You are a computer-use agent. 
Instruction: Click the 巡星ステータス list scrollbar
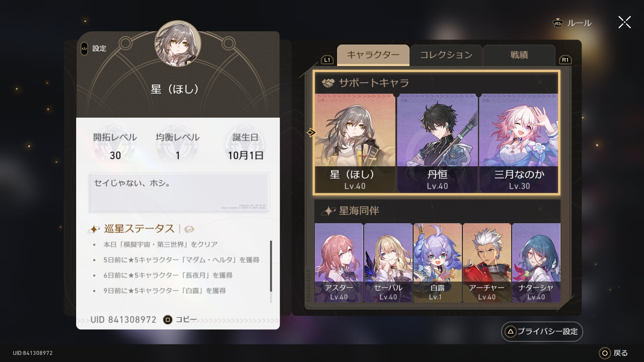[271, 271]
